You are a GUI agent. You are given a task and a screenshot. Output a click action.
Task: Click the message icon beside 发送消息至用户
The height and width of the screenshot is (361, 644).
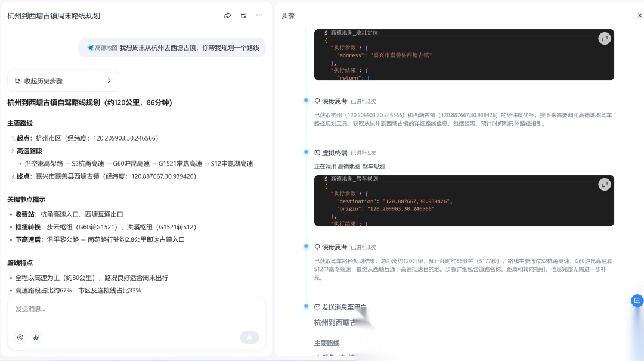pos(317,307)
